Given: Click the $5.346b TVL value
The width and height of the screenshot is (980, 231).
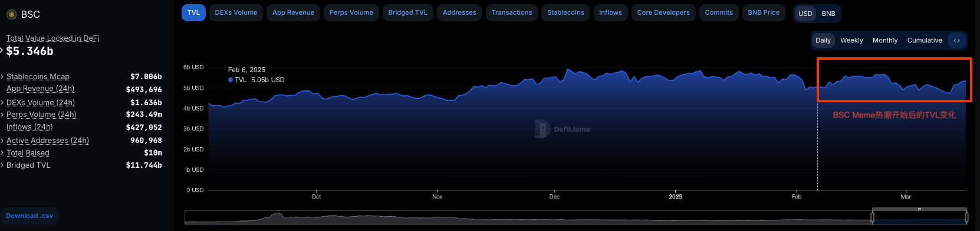Looking at the screenshot, I should pyautogui.click(x=30, y=51).
